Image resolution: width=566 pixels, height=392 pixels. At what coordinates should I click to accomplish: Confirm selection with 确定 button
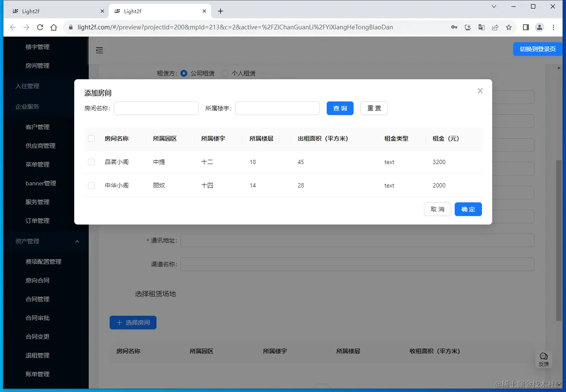click(468, 209)
